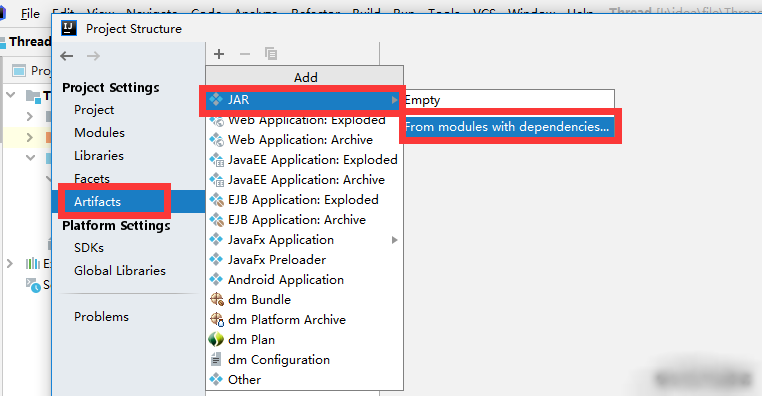Open Facets under Project Settings

(x=92, y=178)
